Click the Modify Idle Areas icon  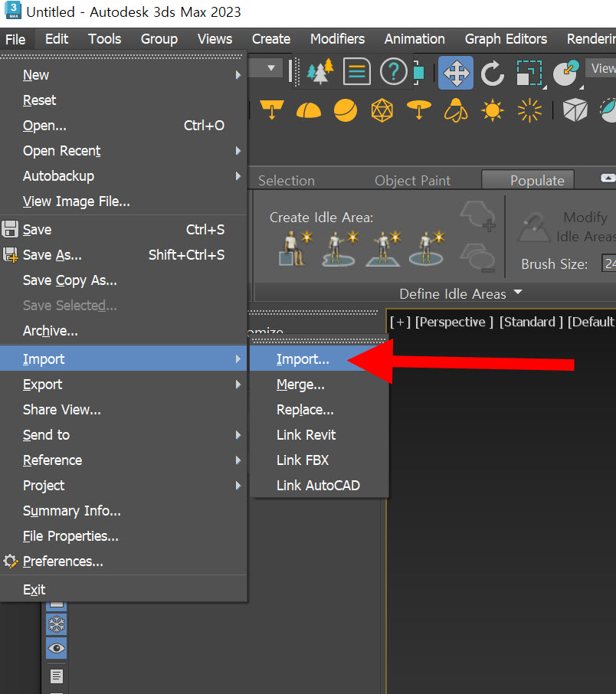click(533, 227)
